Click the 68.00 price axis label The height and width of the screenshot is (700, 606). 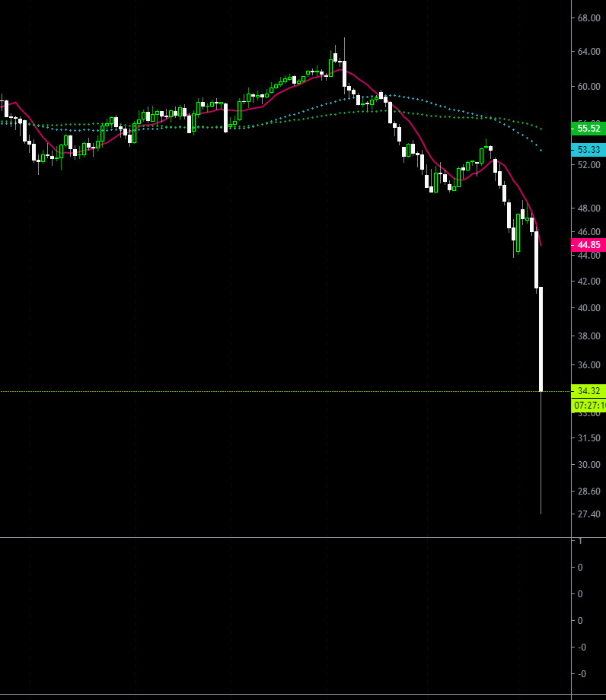(588, 18)
